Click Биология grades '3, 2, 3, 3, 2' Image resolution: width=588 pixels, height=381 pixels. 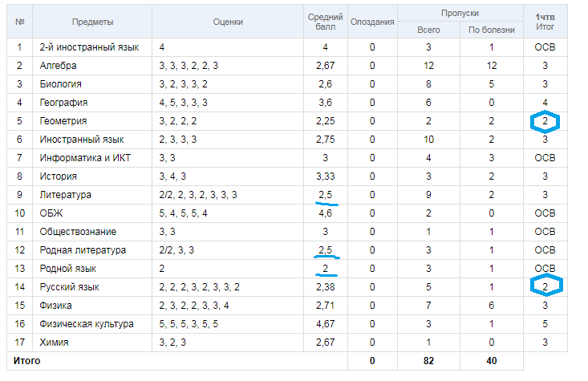point(184,84)
